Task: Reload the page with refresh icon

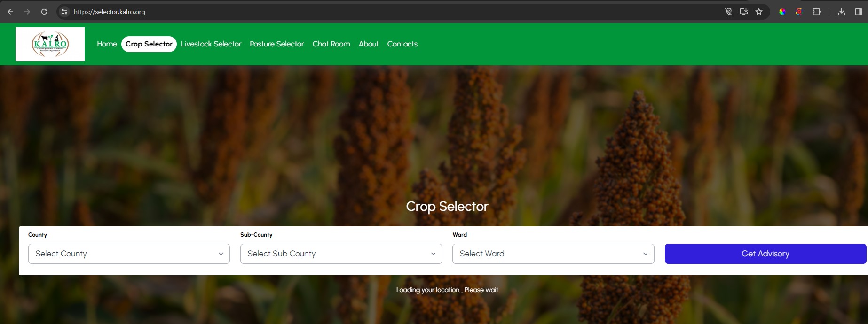Action: (x=44, y=12)
